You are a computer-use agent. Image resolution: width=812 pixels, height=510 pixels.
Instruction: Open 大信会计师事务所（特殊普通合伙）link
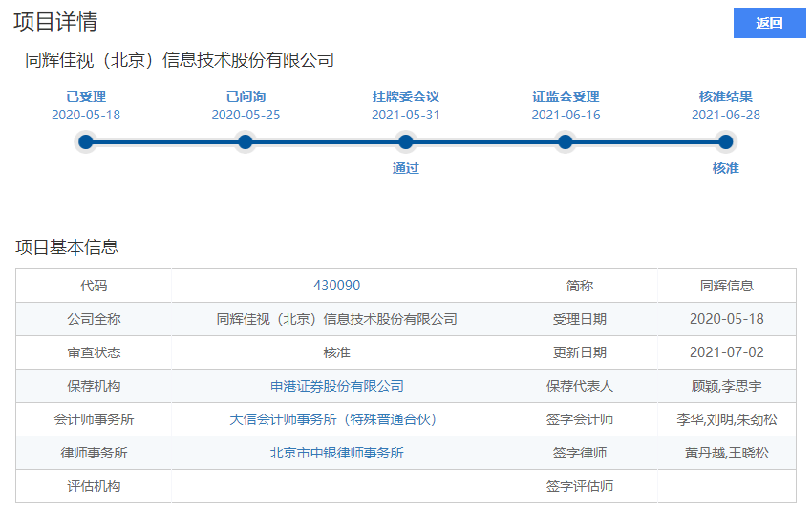tap(336, 419)
